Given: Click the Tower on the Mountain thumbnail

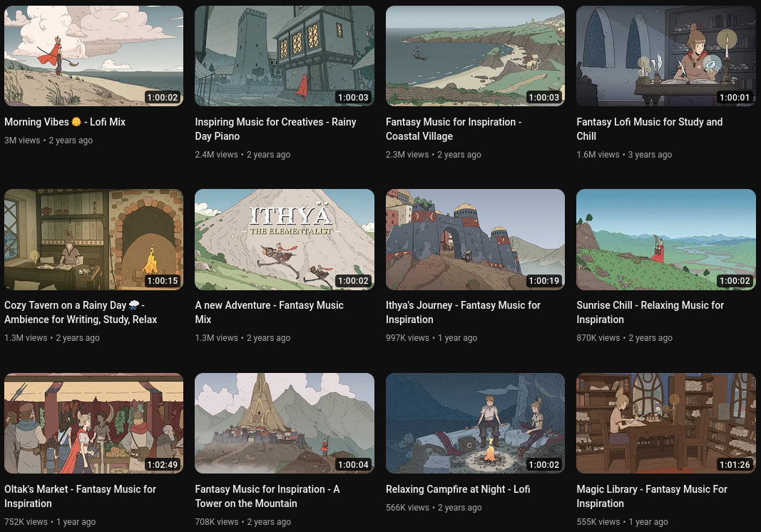Looking at the screenshot, I should pyautogui.click(x=284, y=423).
